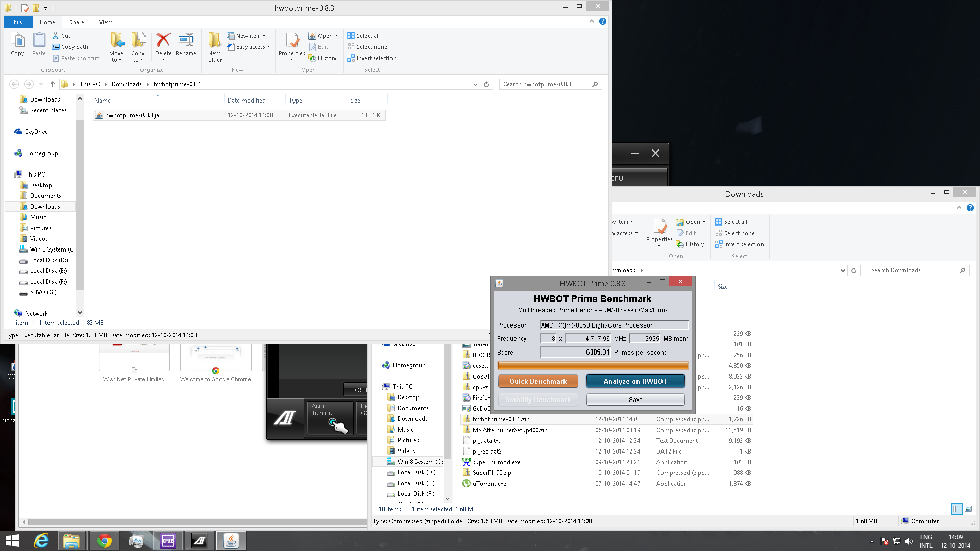Select uTorrent.exe in Downloads list

(x=606, y=484)
